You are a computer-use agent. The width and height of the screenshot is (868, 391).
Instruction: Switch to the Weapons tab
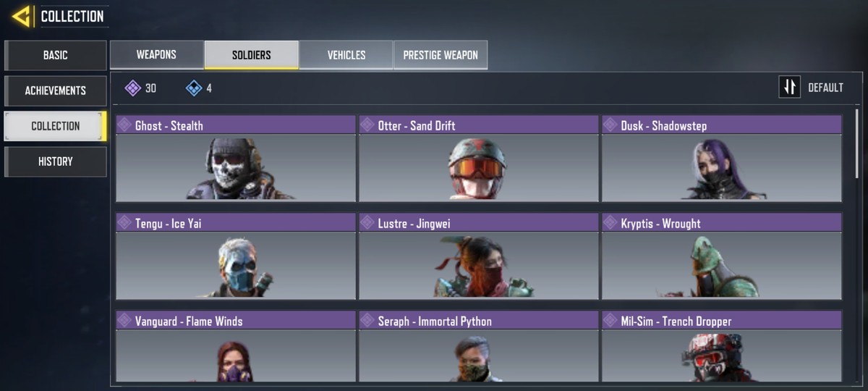tap(156, 55)
